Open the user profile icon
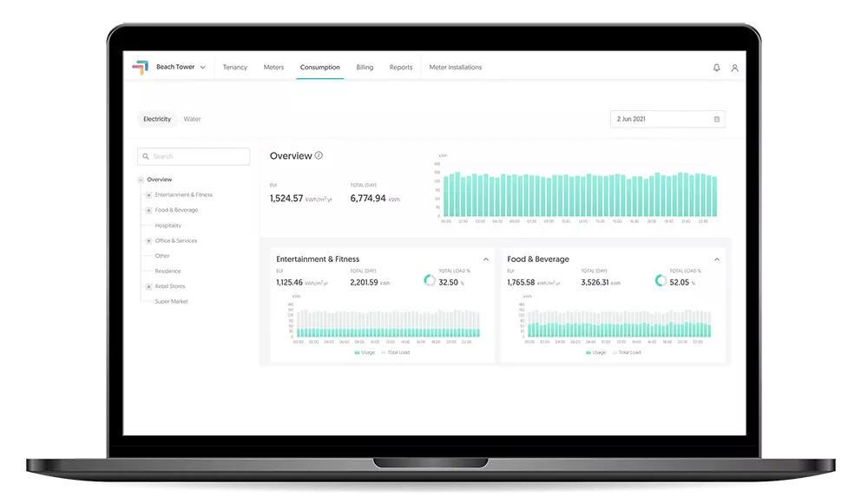 [x=734, y=68]
